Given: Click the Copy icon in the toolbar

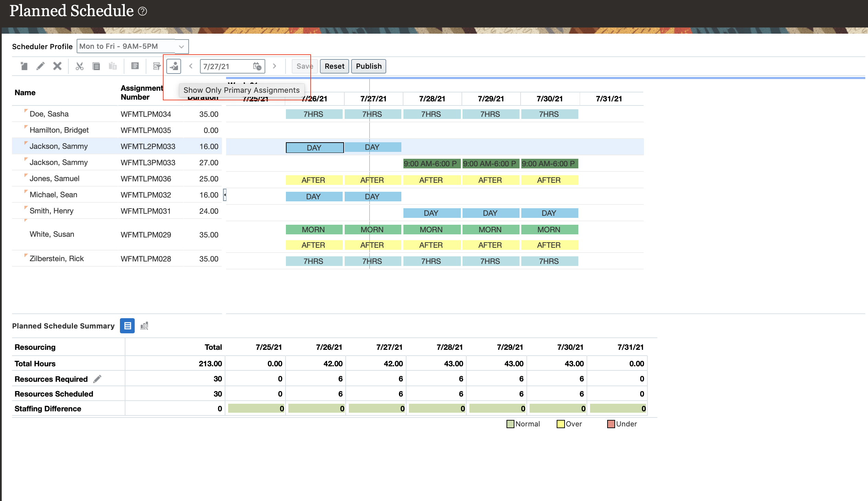Looking at the screenshot, I should [x=96, y=66].
